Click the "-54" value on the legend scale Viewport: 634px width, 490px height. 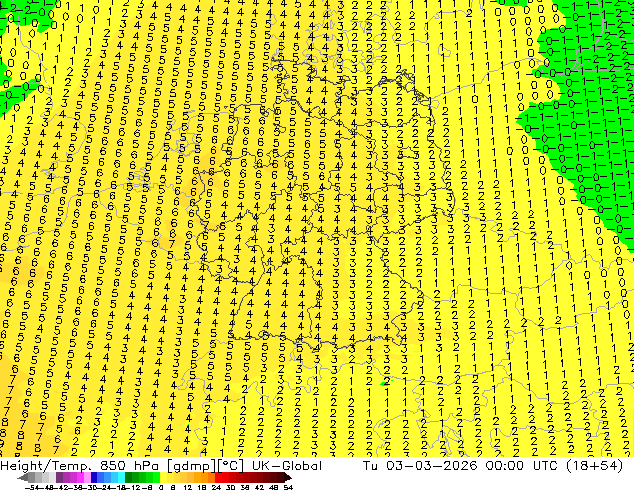(32, 487)
